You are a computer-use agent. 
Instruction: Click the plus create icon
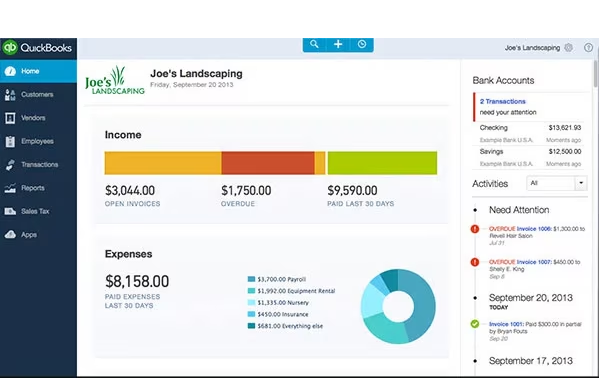click(x=338, y=44)
